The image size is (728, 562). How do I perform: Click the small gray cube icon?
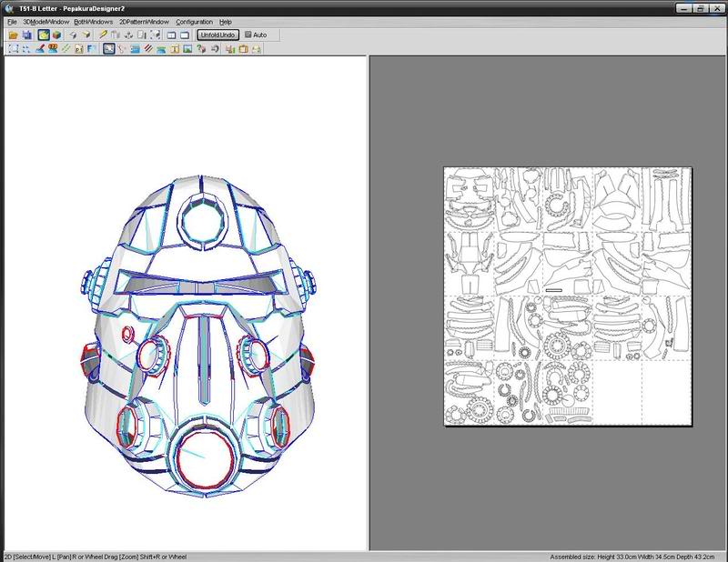[x=73, y=35]
